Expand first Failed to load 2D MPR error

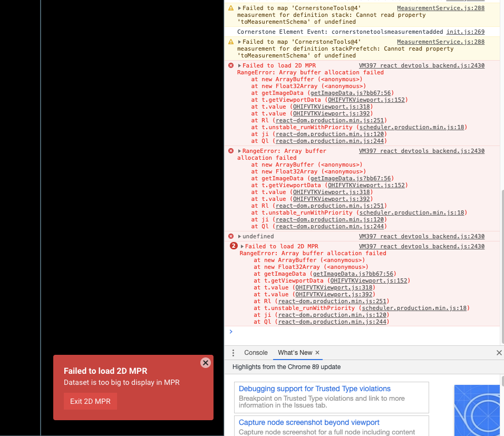click(239, 65)
